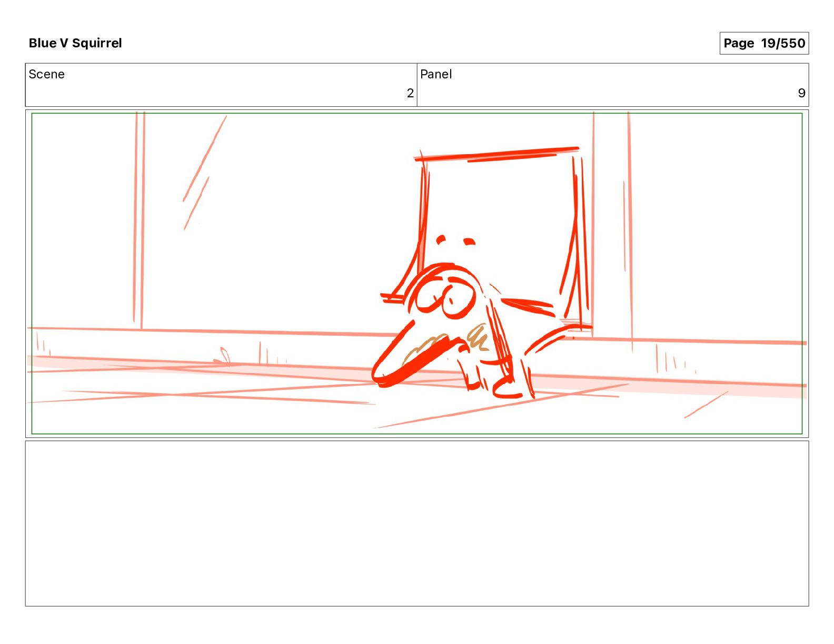Click the empty notes box below the drawing
This screenshot has height=644, width=834.
click(x=417, y=524)
